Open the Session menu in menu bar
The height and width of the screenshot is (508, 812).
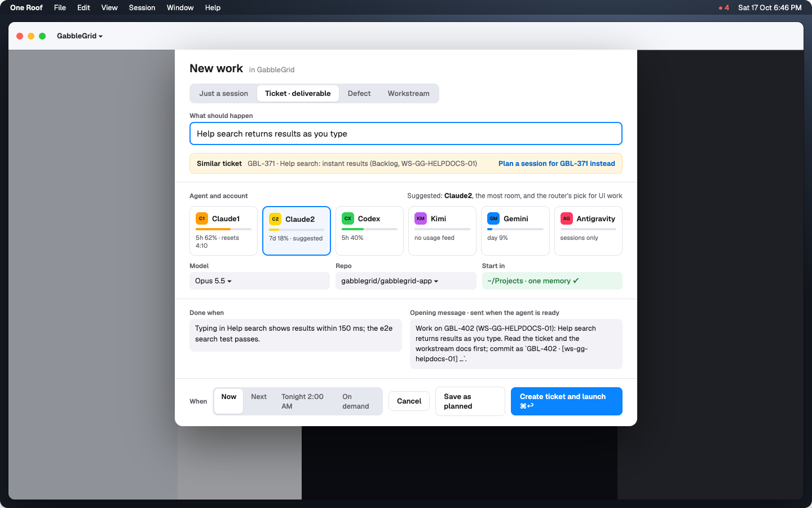142,8
